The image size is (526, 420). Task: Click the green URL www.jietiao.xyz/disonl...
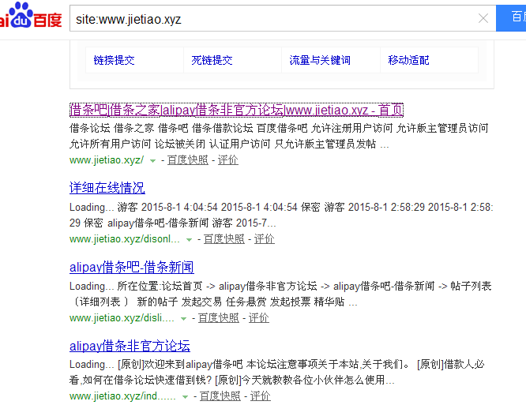tap(125, 239)
